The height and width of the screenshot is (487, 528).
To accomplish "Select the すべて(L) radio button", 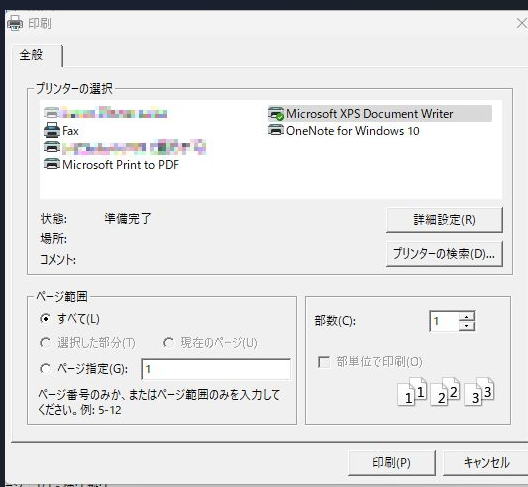I will (45, 318).
